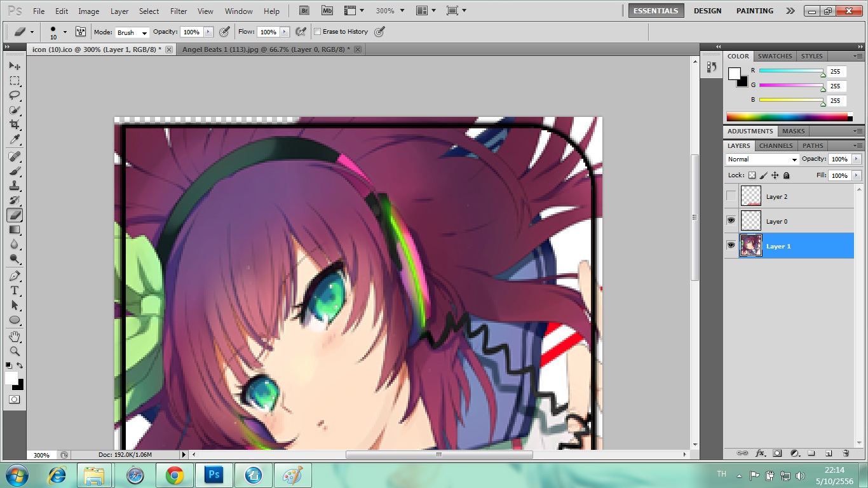Create a new layer
Viewport: 868px width, 488px height.
829,454
